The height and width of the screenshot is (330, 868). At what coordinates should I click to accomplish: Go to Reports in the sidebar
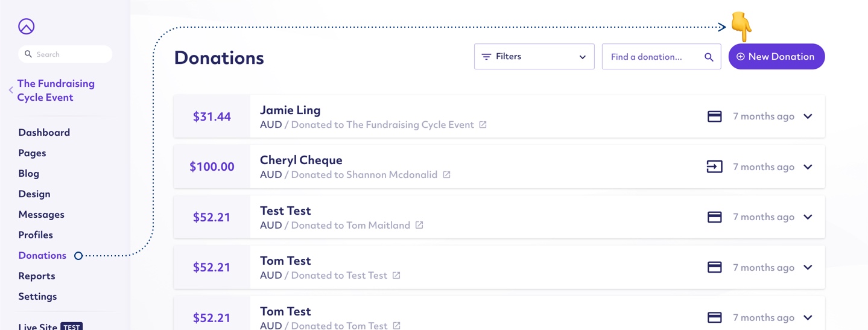[x=37, y=276]
